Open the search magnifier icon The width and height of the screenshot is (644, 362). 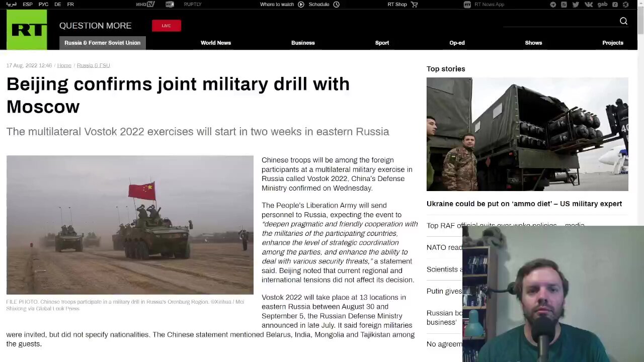pos(623,21)
